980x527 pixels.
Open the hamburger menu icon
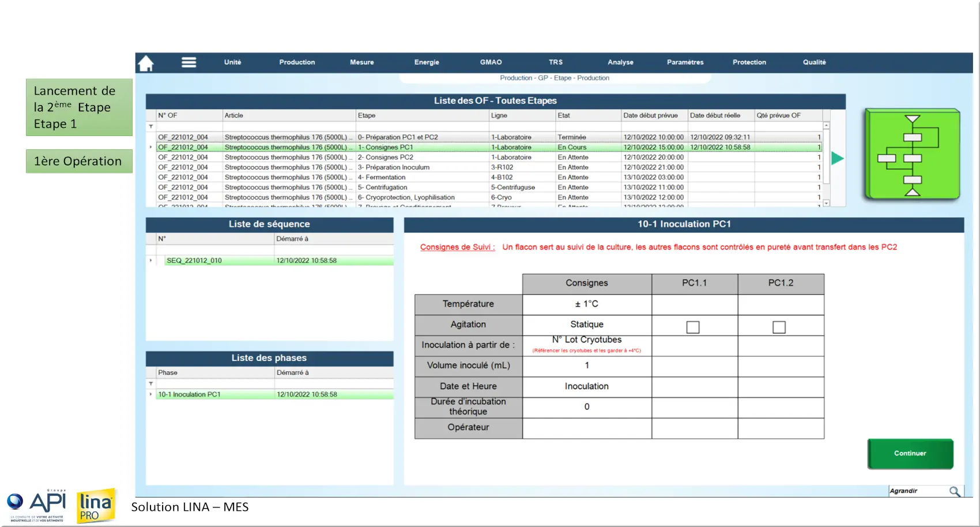click(189, 62)
